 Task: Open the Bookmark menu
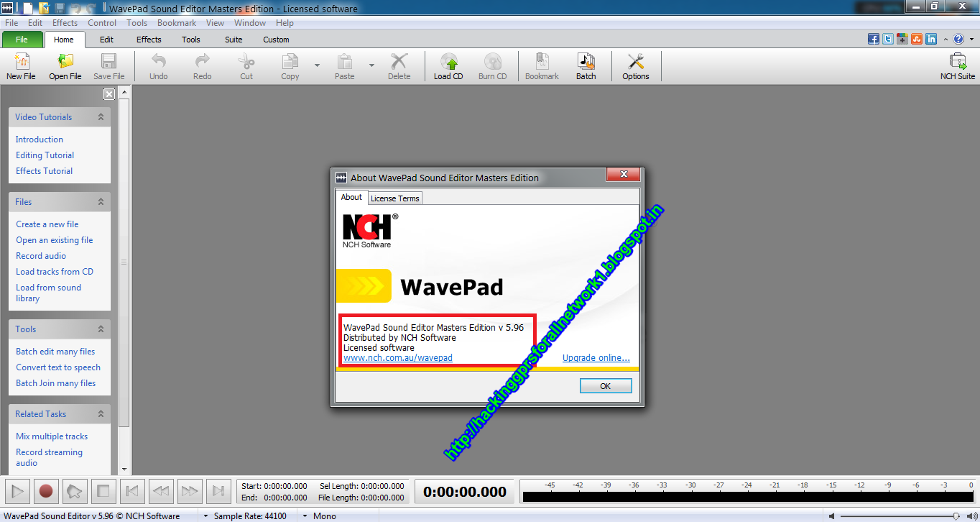[x=177, y=23]
